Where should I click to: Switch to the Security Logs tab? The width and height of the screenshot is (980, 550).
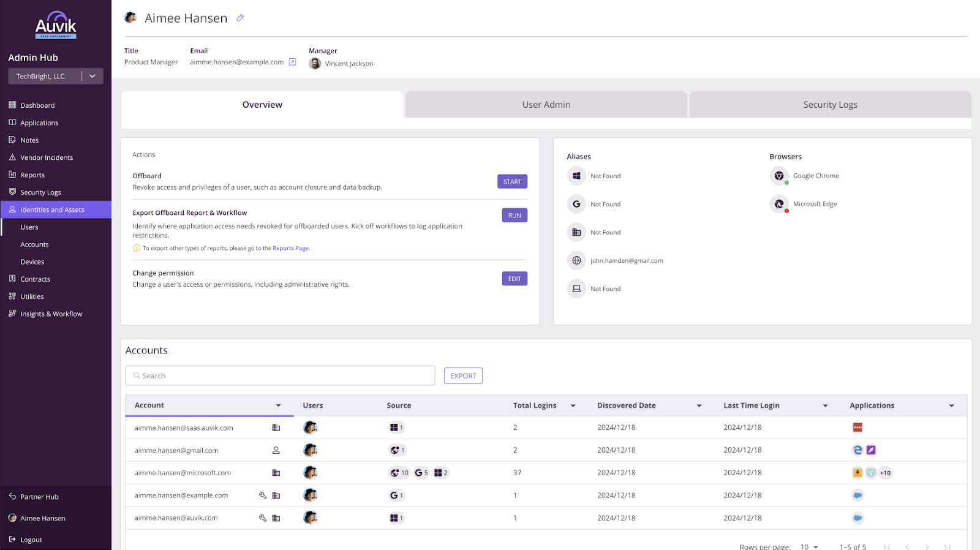[830, 105]
